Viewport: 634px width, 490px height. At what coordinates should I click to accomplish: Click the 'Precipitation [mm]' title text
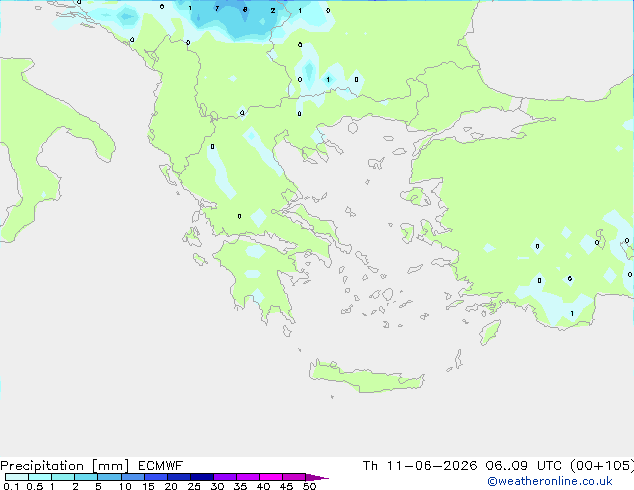click(64, 466)
